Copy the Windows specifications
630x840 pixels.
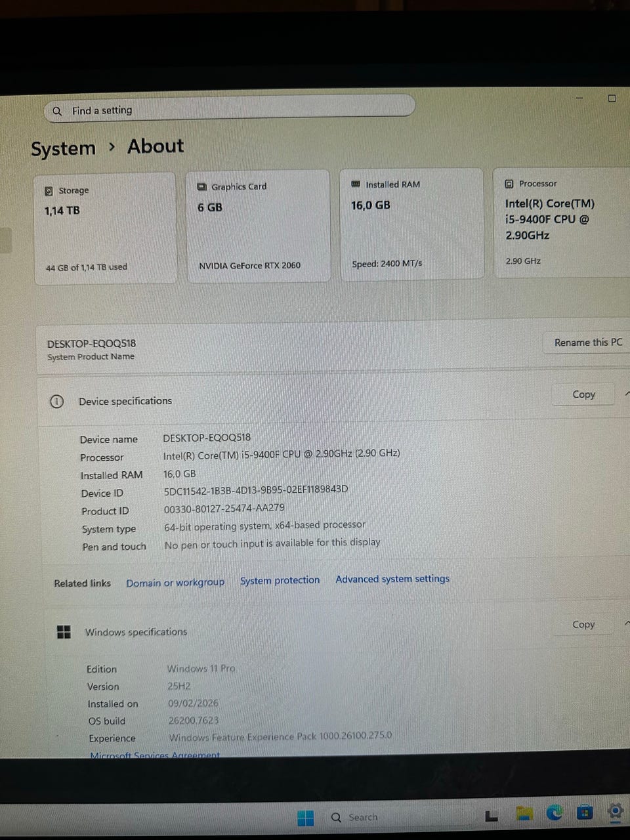[583, 625]
